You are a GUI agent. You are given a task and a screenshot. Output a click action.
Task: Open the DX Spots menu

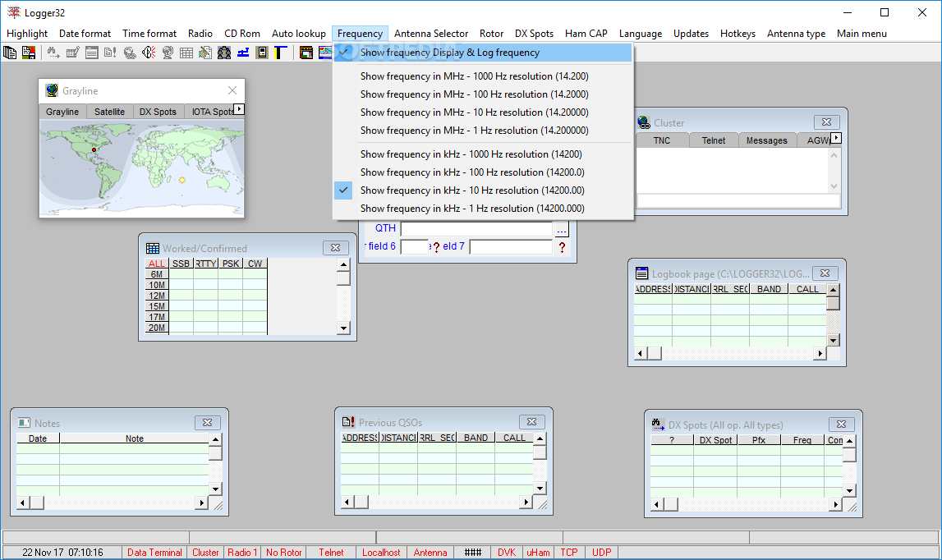pos(534,34)
